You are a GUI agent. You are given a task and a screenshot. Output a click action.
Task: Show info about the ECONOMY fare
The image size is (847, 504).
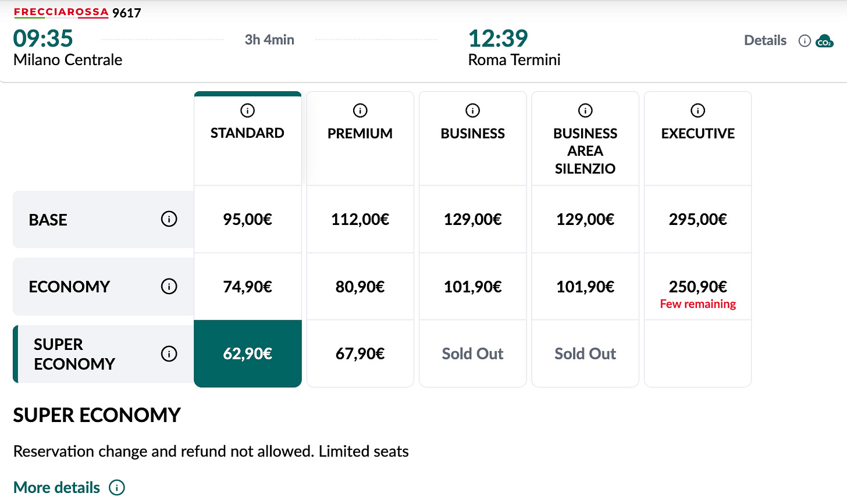(169, 286)
